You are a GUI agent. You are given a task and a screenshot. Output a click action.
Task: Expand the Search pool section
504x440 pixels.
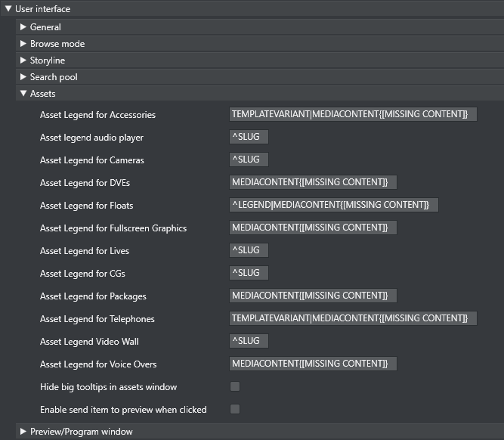click(23, 77)
